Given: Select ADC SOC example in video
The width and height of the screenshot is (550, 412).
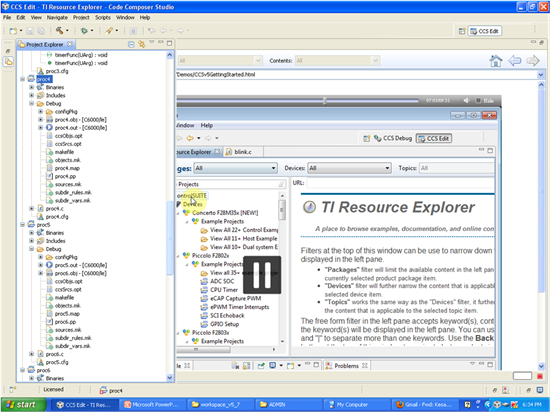Looking at the screenshot, I should 222,281.
